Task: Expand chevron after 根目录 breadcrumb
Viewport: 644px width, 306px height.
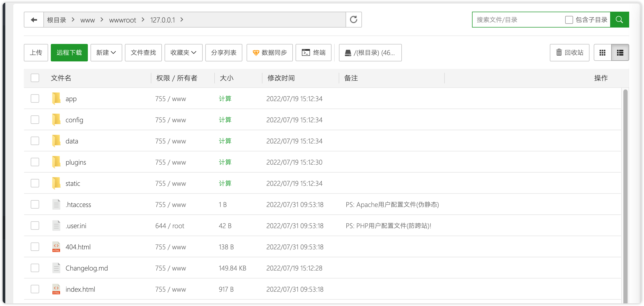Action: point(73,20)
